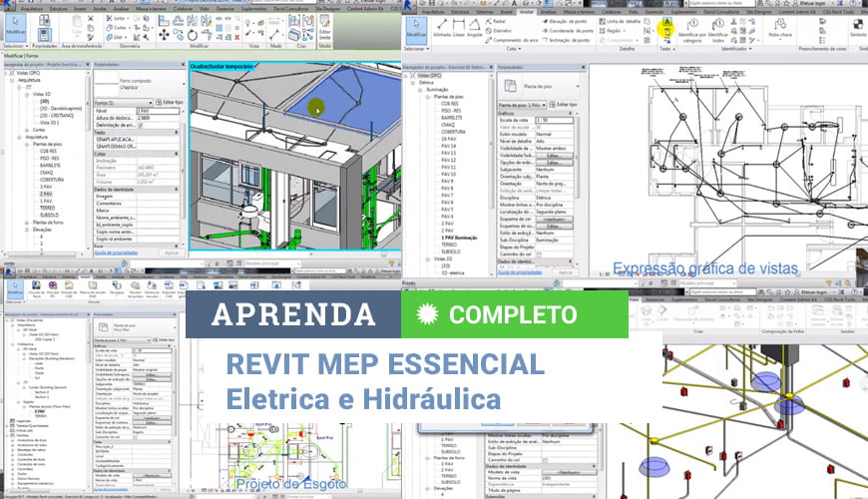
Task: Toggle Caminho do sol checkbox in bottom-right window
Action: (x=546, y=460)
